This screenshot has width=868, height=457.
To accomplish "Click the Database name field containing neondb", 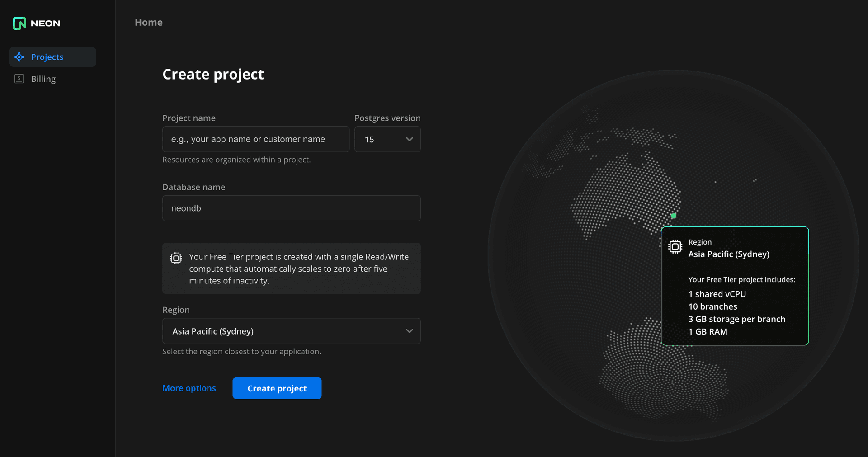I will click(291, 208).
